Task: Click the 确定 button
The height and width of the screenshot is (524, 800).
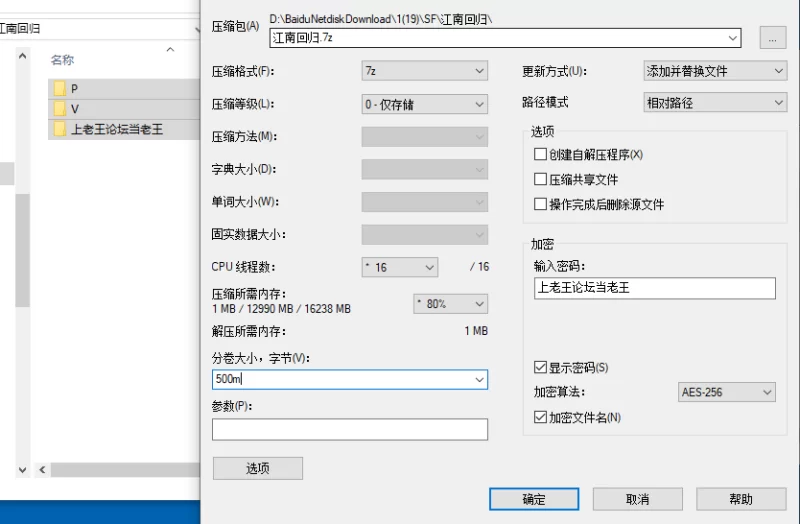Action: [x=534, y=499]
